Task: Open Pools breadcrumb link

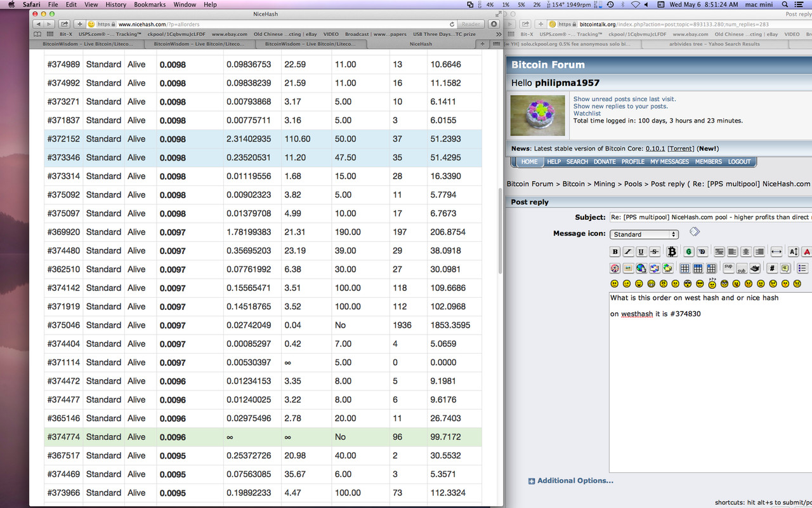Action: click(x=633, y=184)
